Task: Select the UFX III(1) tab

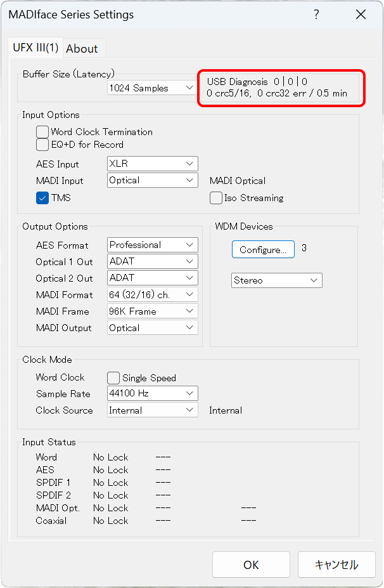Action: pyautogui.click(x=36, y=48)
